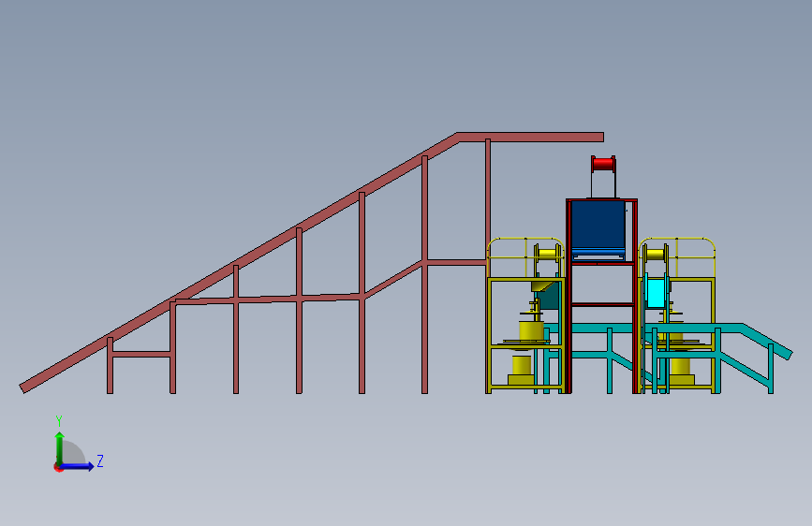Pick the horizontal top beam of the ramp

click(531, 138)
